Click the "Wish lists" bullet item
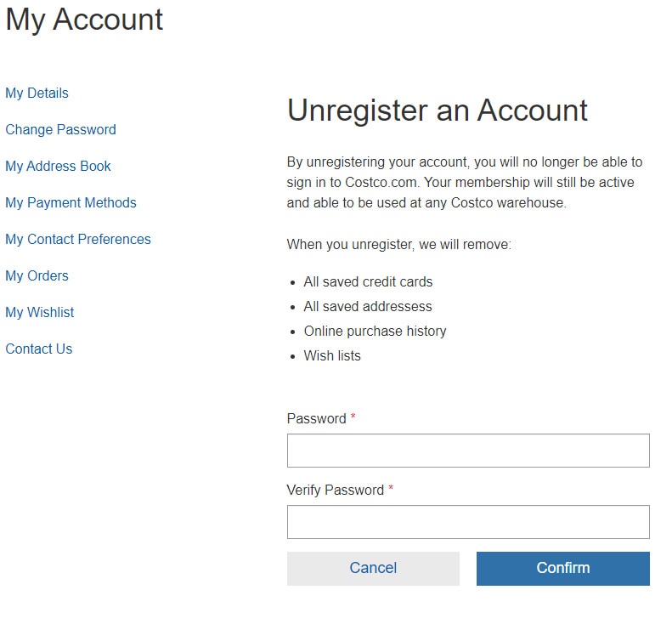 coord(332,355)
